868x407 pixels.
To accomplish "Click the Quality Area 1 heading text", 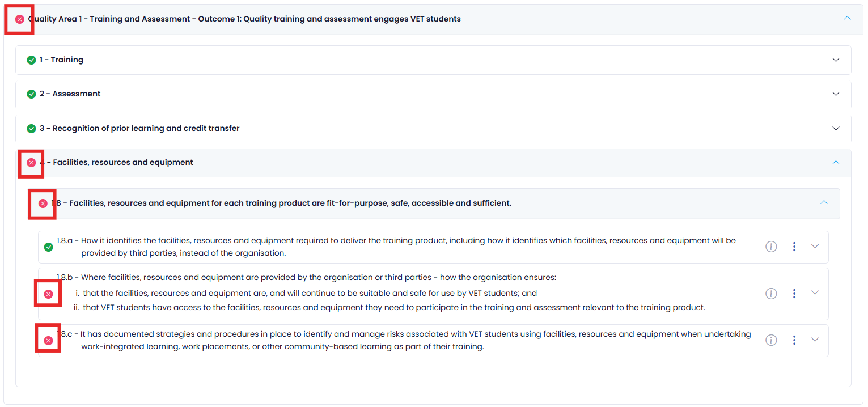I will click(x=245, y=19).
